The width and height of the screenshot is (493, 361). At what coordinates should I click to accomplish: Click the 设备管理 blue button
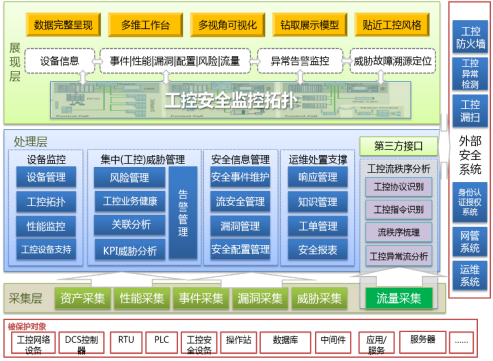point(46,177)
